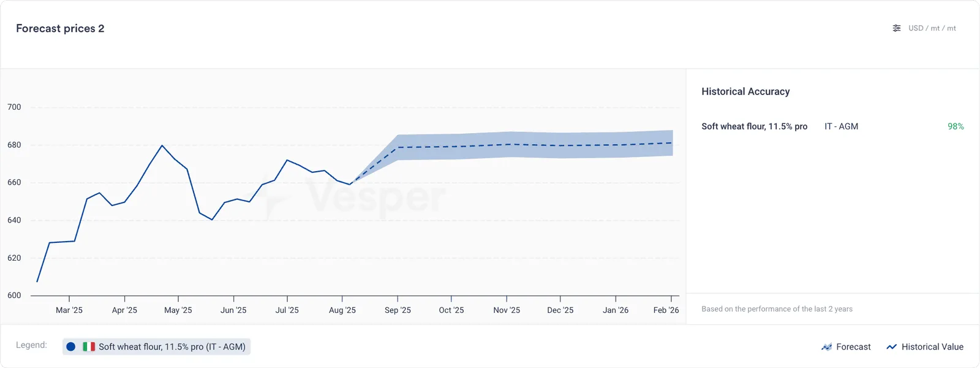Click the forecast confidence band near Nov '25
Screen dimensions: 980x368
tap(507, 144)
